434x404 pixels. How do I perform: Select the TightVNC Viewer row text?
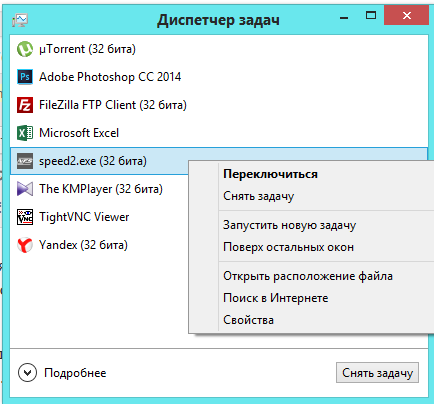[x=84, y=217]
